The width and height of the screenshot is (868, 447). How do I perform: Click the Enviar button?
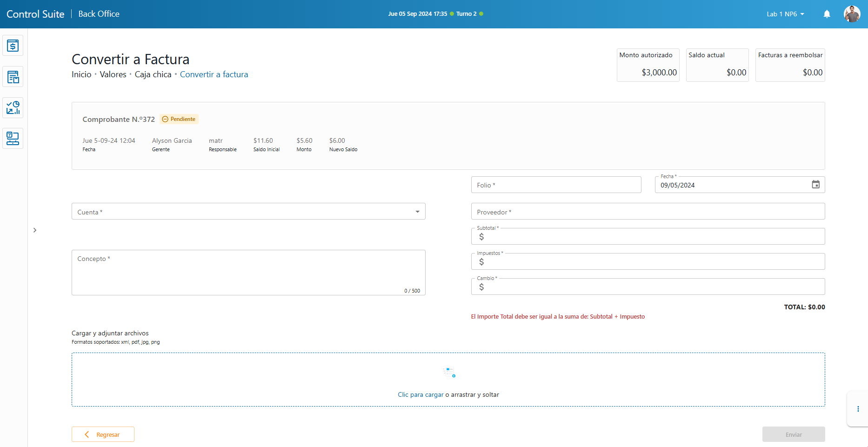[x=793, y=434]
